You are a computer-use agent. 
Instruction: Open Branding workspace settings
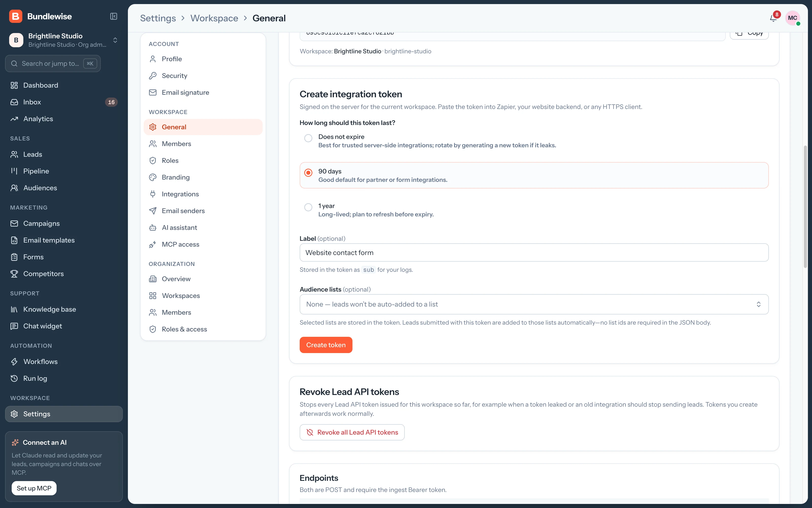(x=203, y=177)
